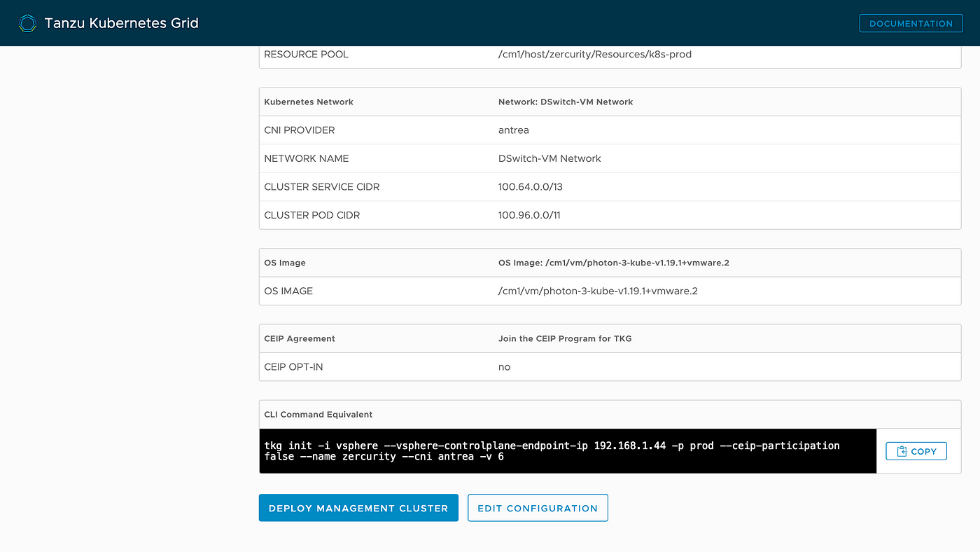Click the 'no' CEIP opt-in value

[x=505, y=367]
